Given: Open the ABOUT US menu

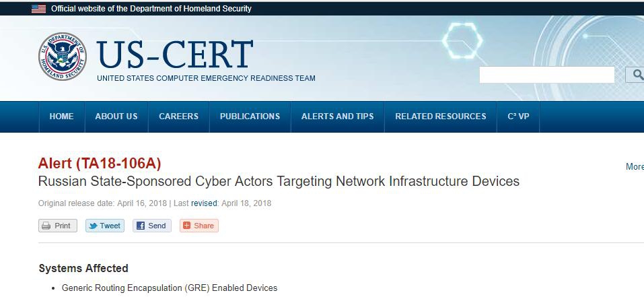Looking at the screenshot, I should tap(116, 117).
